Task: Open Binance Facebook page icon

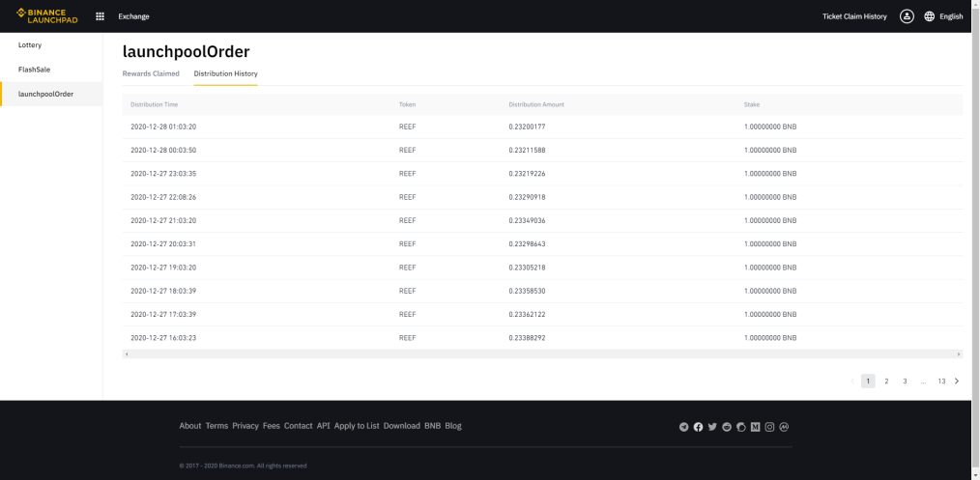Action: coord(698,427)
